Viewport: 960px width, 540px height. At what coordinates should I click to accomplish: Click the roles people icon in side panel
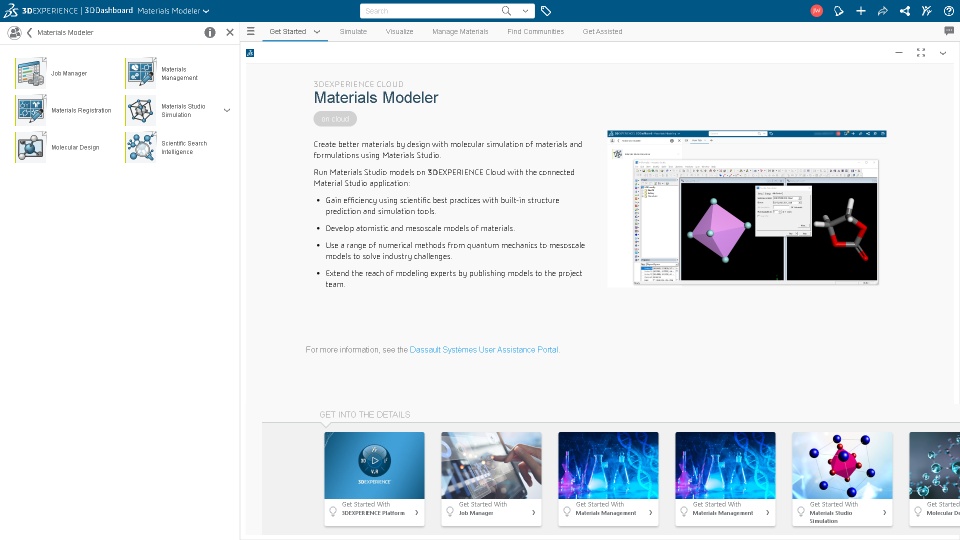coord(14,32)
